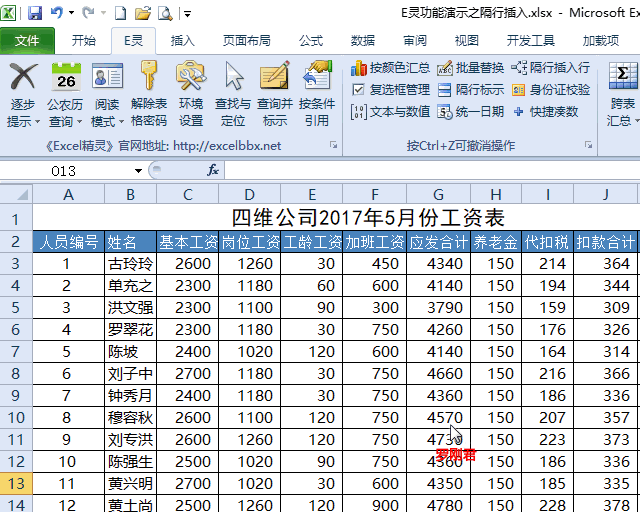The image size is (640, 512).
Task: Click 文本与数值 tool
Action: [x=390, y=111]
